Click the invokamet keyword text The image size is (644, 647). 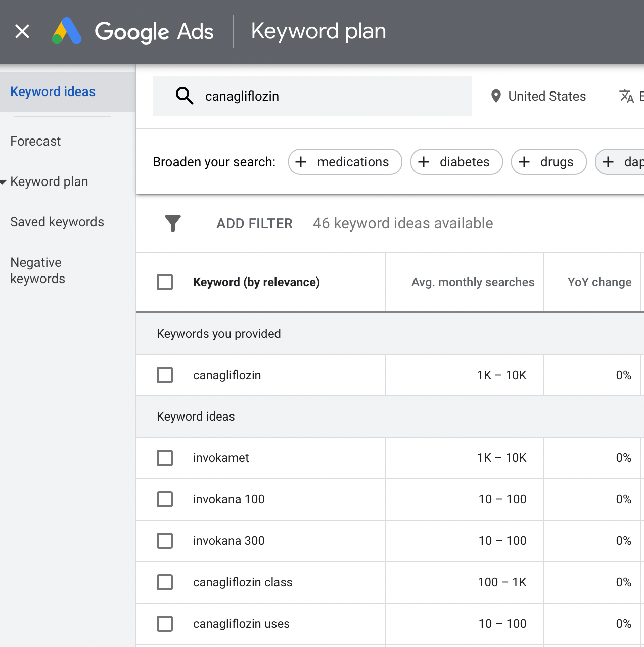[221, 458]
